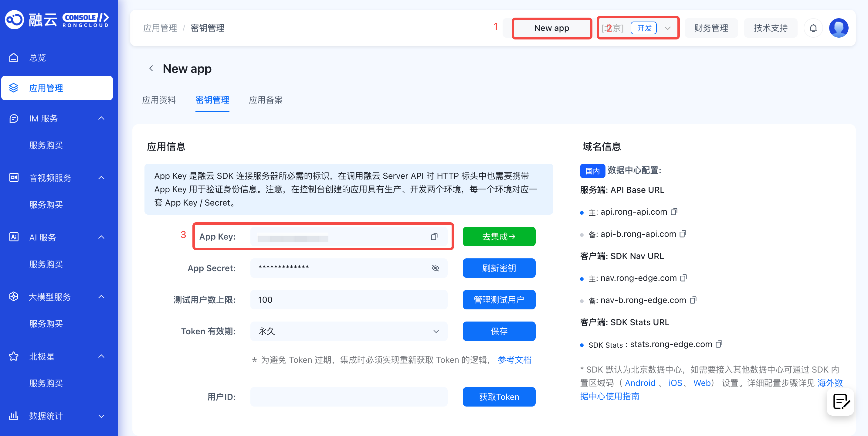Collapse the AI 服务 section chevron
868x436 pixels.
coord(101,237)
